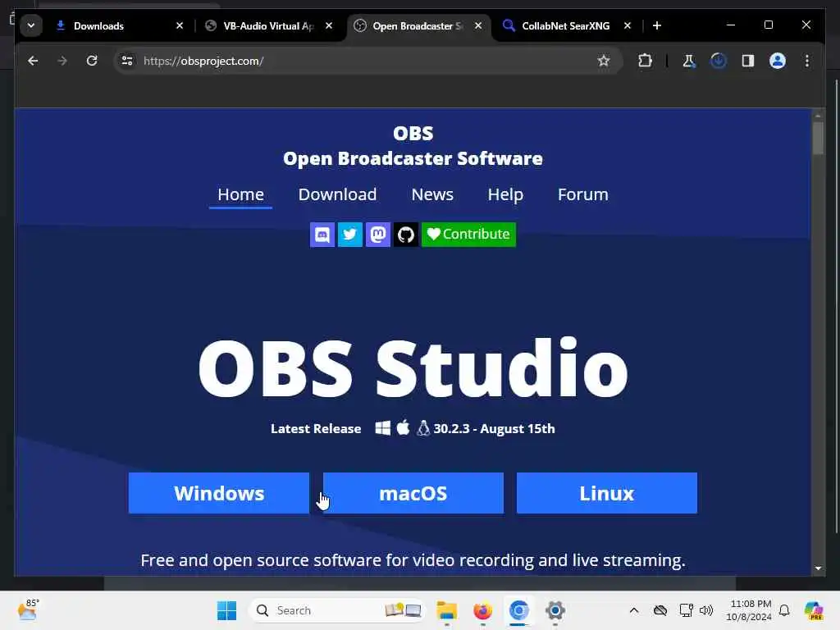Click the scrollbar up arrow

[818, 115]
